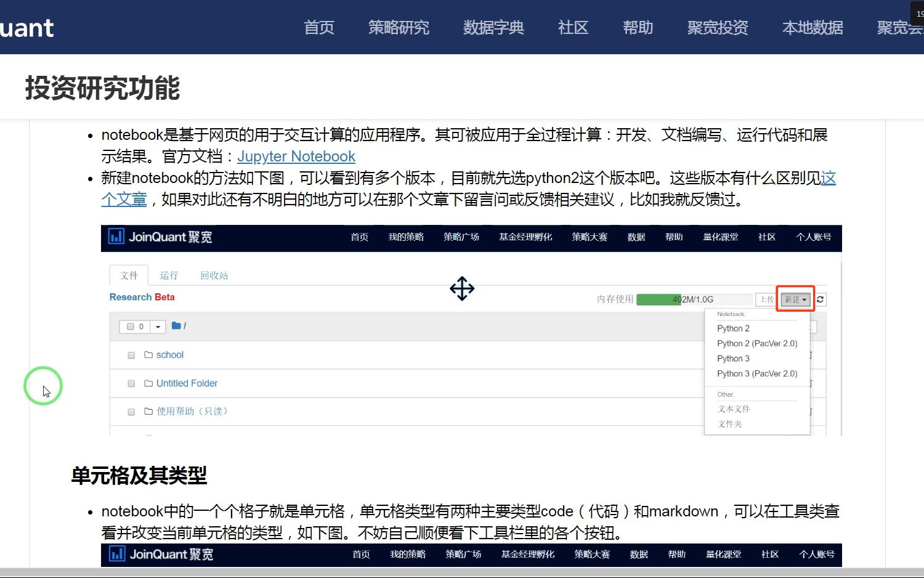Click the JoinQuant logo in the bottom embedded screenshot
Screen dimensions: 924x578
pos(161,554)
